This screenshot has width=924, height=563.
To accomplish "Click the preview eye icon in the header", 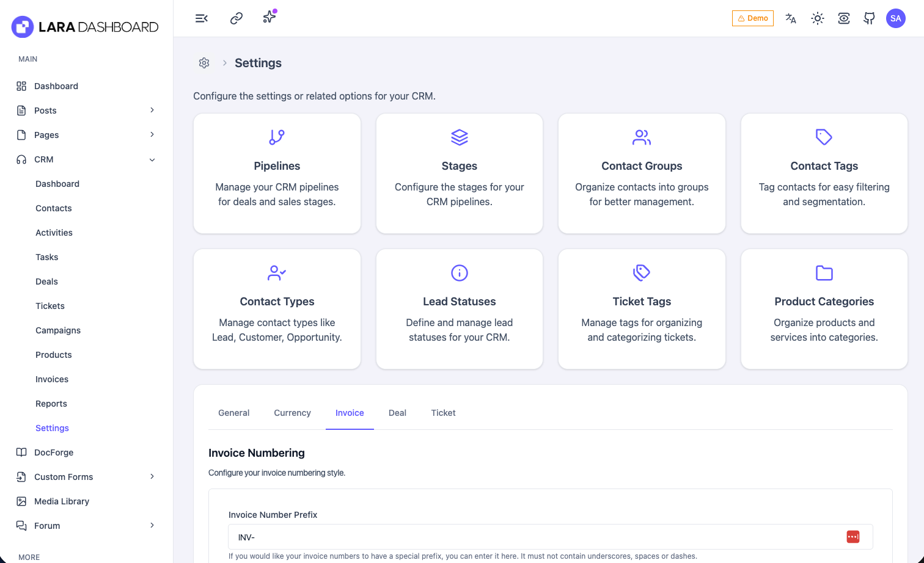I will [844, 18].
